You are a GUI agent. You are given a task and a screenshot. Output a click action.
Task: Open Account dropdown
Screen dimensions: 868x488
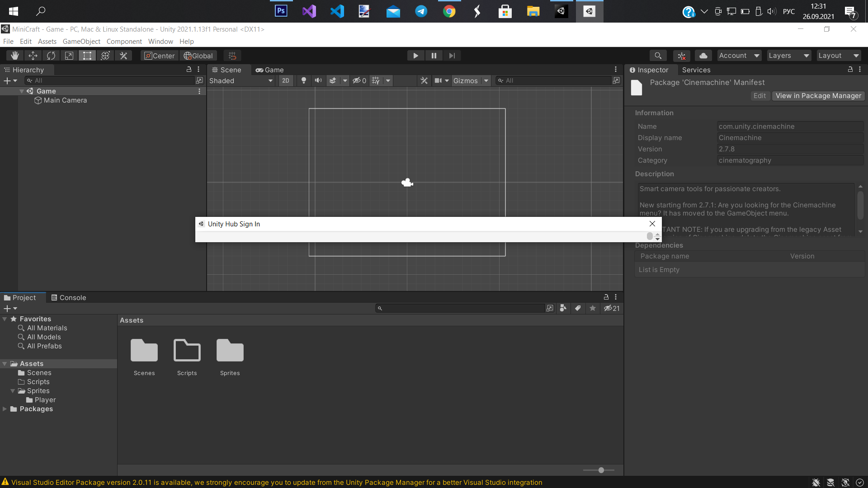coord(739,56)
